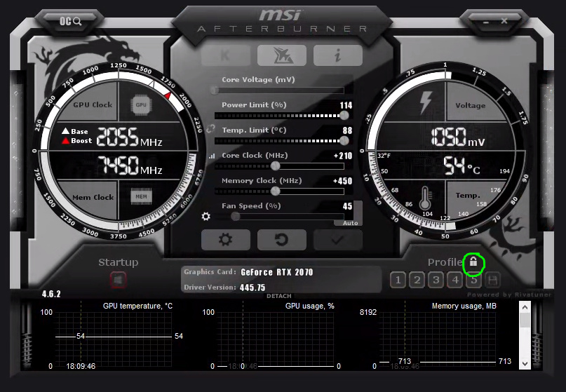This screenshot has width=566, height=392.
Task: Click the Core Clock slider handle
Action: coord(275,165)
